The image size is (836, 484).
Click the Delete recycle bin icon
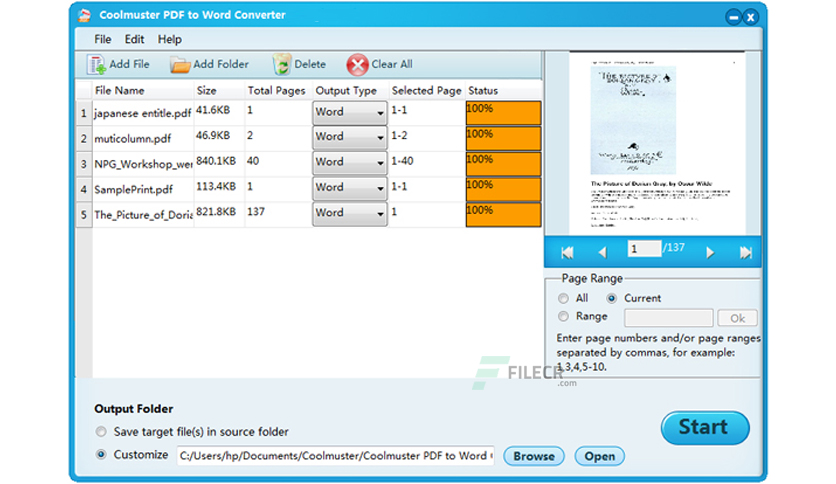click(282, 64)
